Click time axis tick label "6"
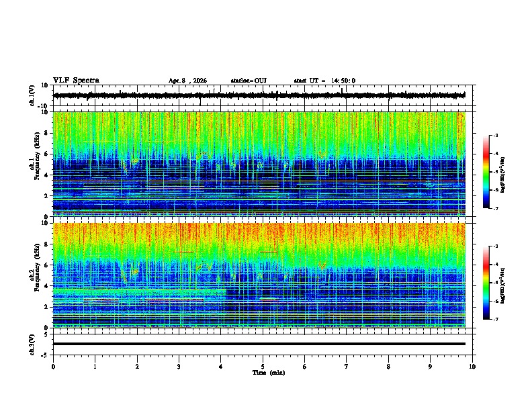 305,367
